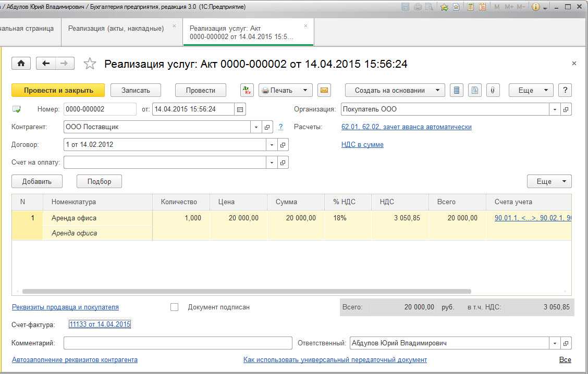
Task: Send document by email using envelope icon
Action: (x=324, y=90)
